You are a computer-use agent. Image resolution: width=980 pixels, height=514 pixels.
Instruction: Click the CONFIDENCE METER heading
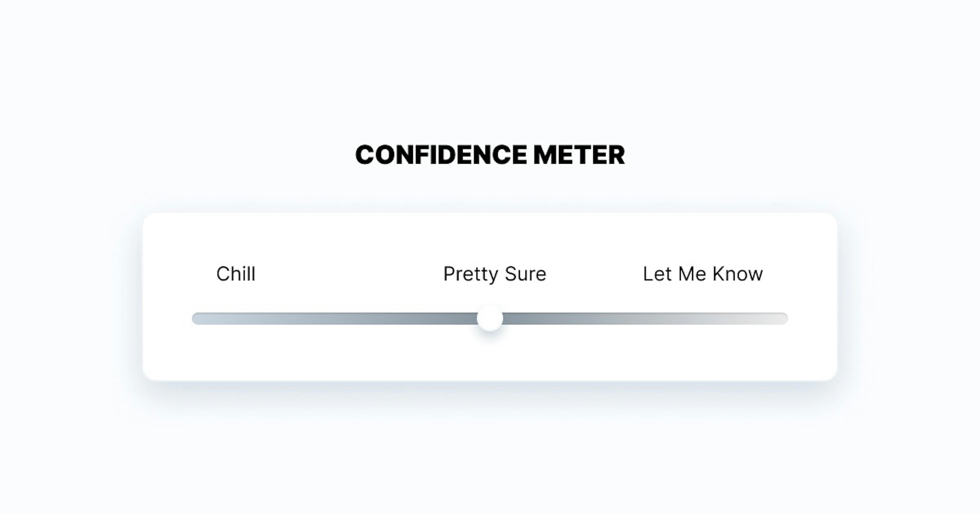(x=490, y=155)
